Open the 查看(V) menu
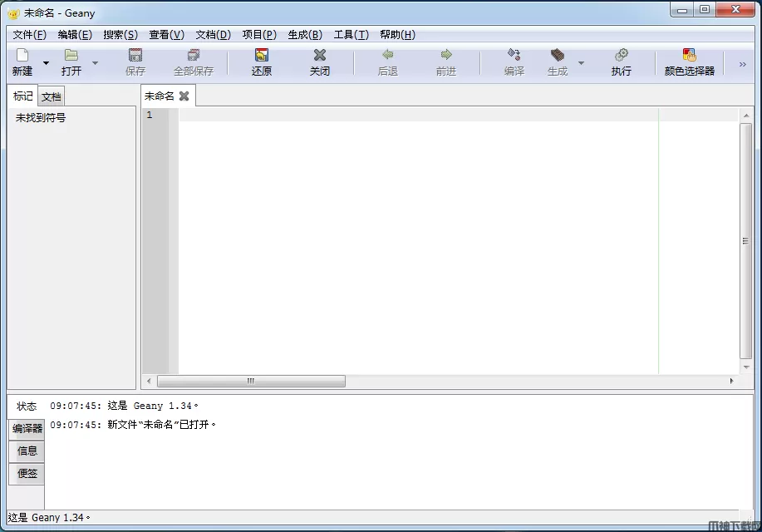762x532 pixels. coord(166,35)
